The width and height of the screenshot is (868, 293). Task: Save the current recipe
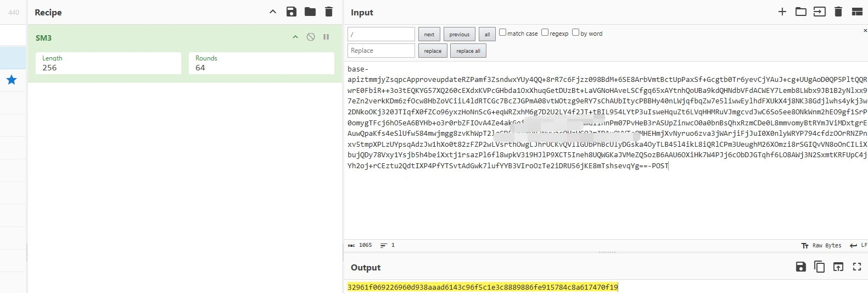point(292,12)
